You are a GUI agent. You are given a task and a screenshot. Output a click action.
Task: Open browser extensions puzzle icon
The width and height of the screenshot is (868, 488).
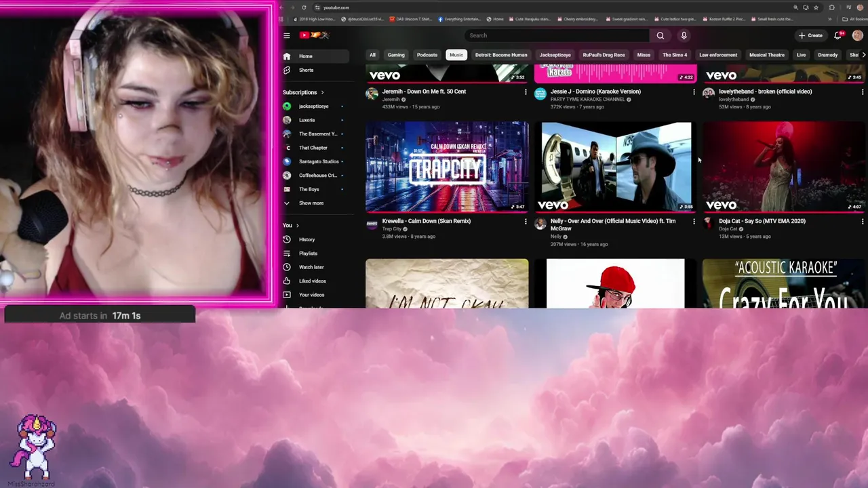click(832, 7)
